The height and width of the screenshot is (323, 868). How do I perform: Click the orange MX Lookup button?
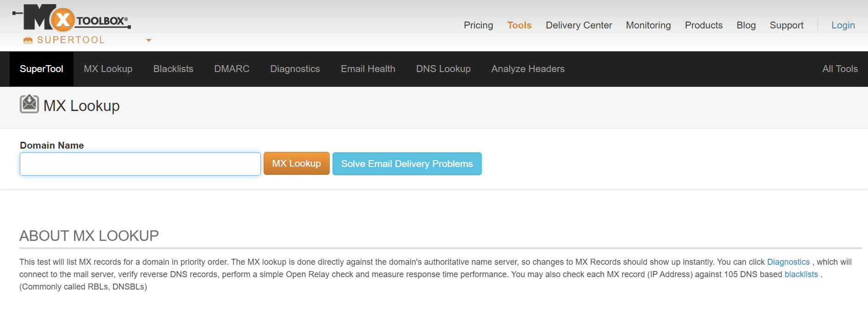[297, 163]
